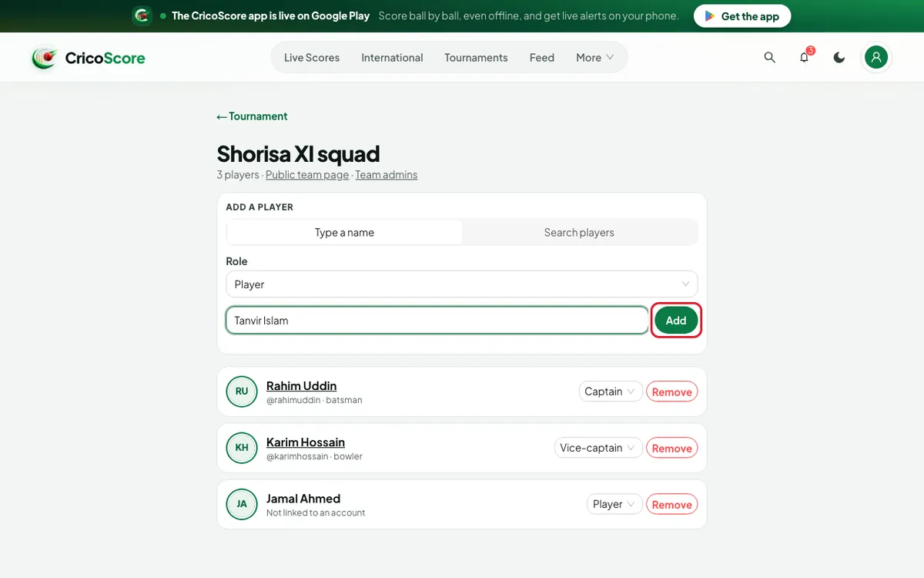Open Tournaments nav item
Viewport: 924px width, 578px height.
476,58
